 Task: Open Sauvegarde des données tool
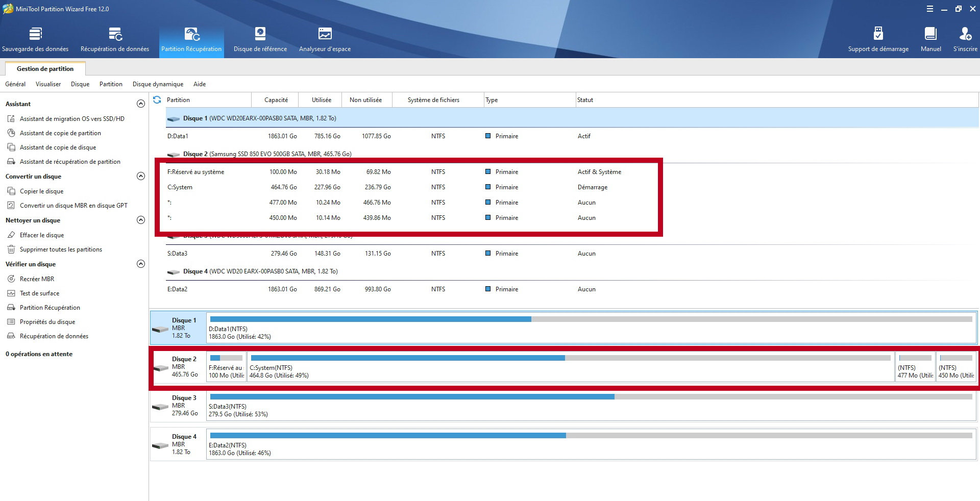click(x=35, y=40)
